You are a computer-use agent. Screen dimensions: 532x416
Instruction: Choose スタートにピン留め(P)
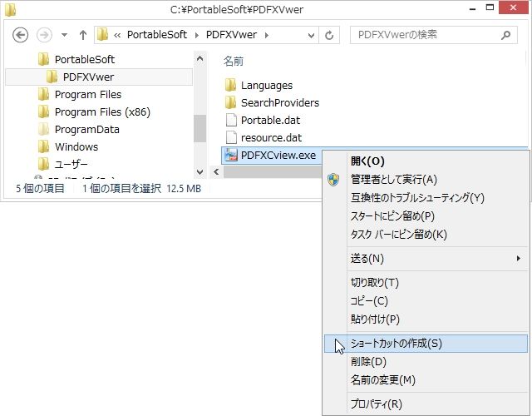tap(426, 216)
